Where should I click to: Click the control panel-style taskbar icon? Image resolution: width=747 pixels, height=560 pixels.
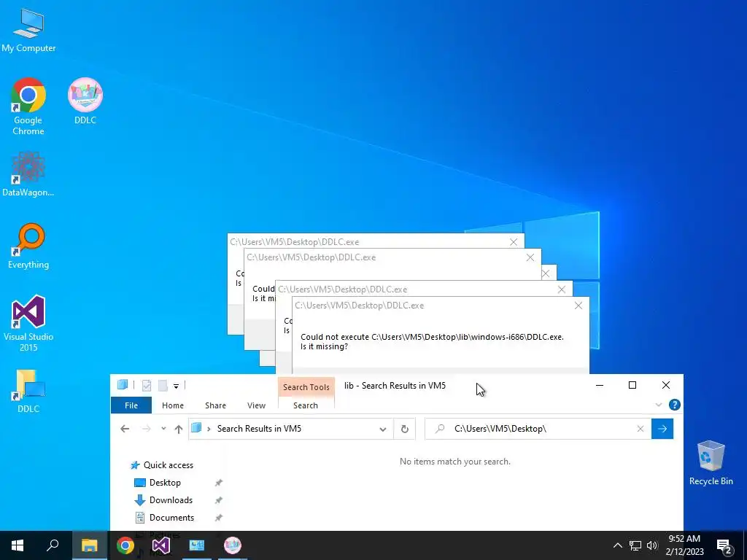click(x=197, y=545)
